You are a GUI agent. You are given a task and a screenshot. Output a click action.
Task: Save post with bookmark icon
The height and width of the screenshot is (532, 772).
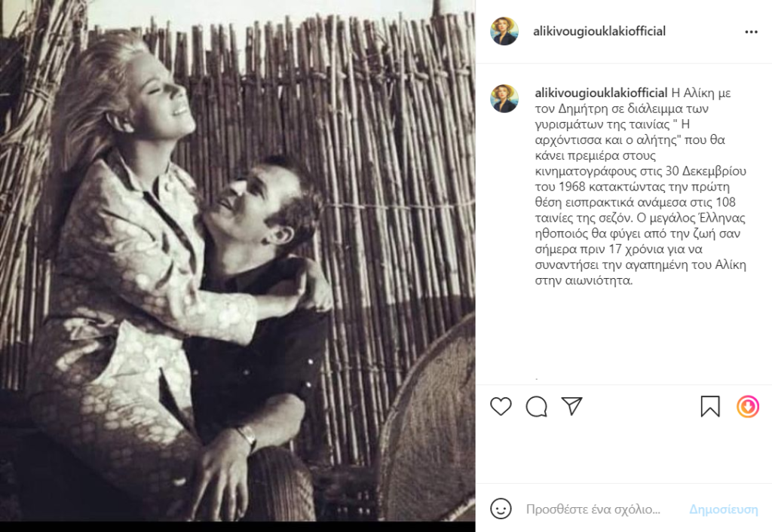(710, 406)
